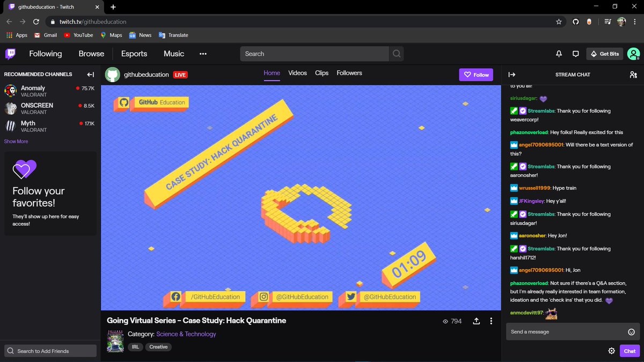Open chat settings gear
The height and width of the screenshot is (362, 644).
click(x=611, y=351)
